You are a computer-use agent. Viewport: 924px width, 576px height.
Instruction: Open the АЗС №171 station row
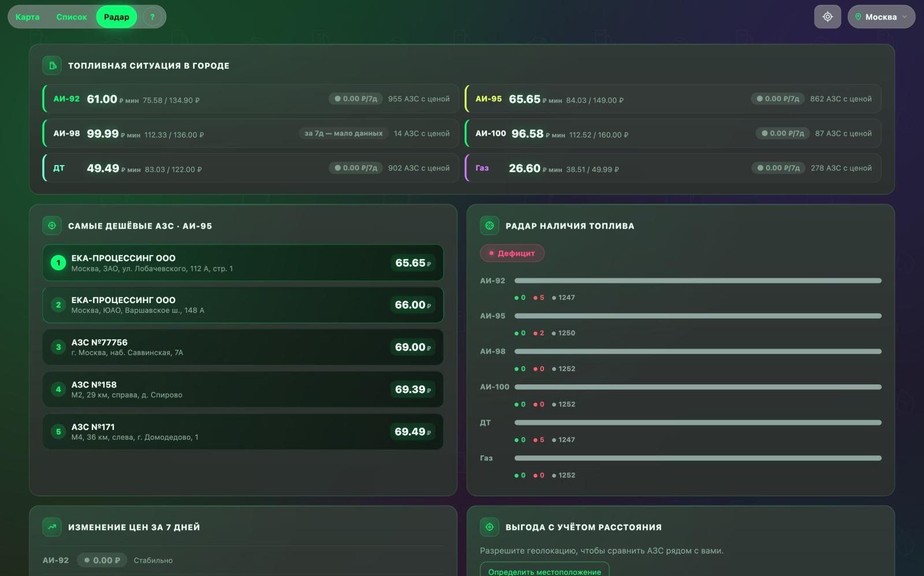click(243, 432)
